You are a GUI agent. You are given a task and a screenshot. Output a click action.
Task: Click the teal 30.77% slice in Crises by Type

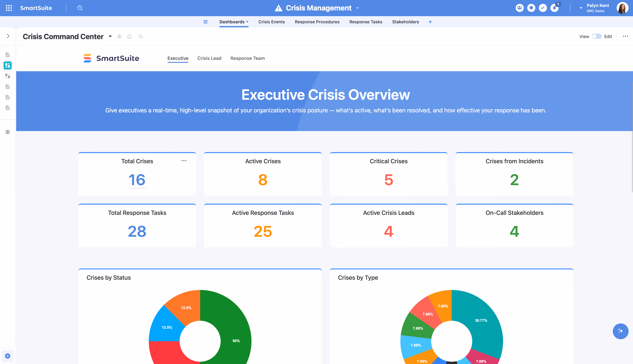point(481,320)
